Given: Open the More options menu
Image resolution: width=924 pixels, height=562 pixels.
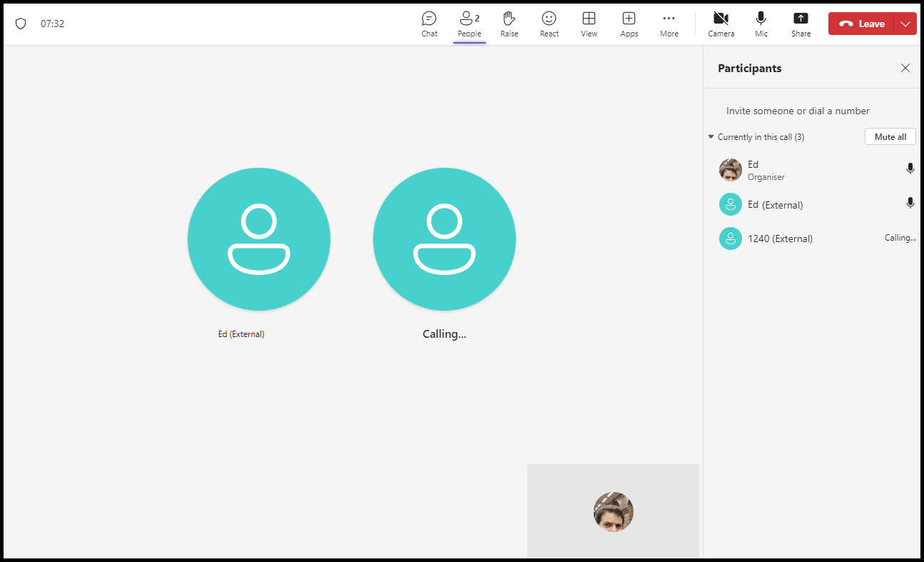Looking at the screenshot, I should (x=669, y=24).
